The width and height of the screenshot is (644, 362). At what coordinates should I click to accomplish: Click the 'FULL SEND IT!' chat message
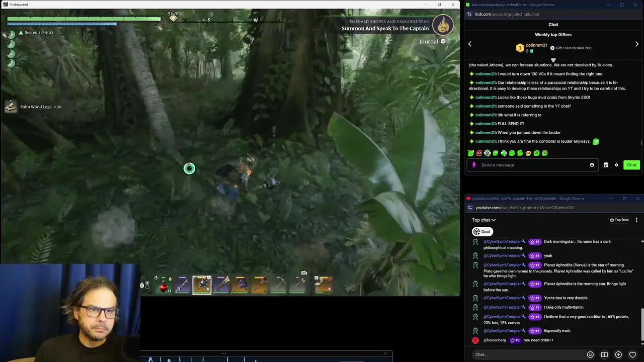511,124
